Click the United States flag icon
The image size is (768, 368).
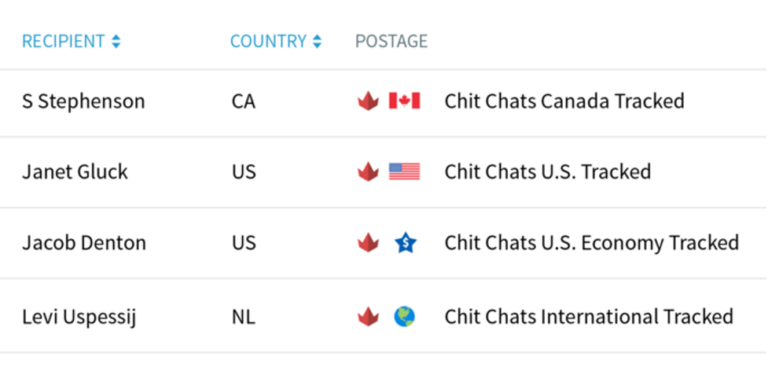[405, 172]
